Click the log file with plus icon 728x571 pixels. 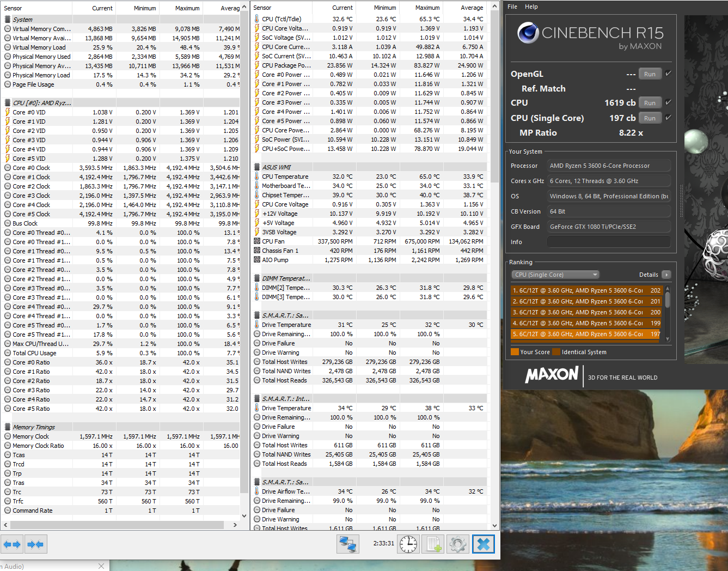click(433, 544)
